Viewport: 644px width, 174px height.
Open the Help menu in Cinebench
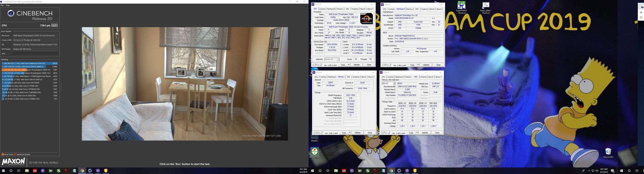8,5
